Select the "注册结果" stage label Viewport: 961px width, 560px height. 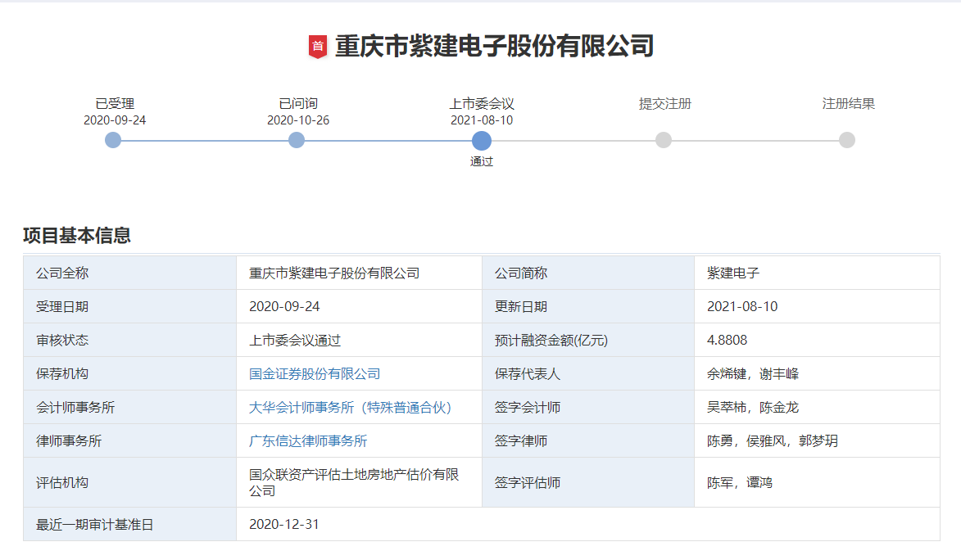point(847,104)
